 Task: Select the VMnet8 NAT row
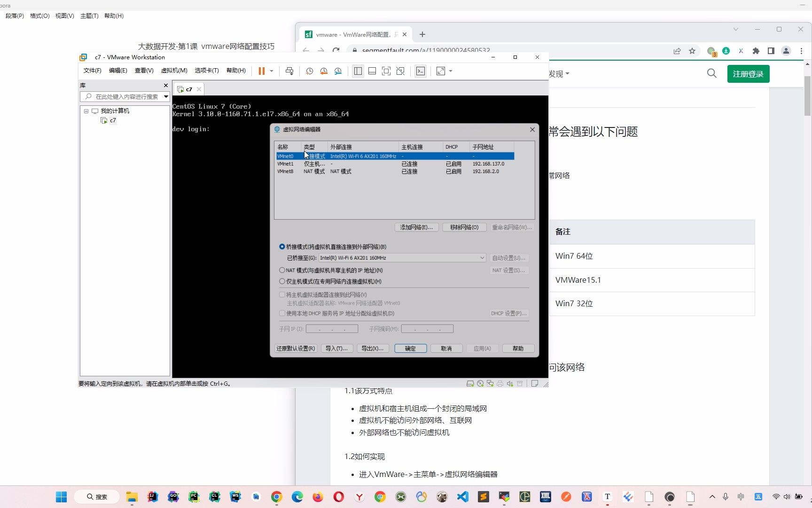395,171
